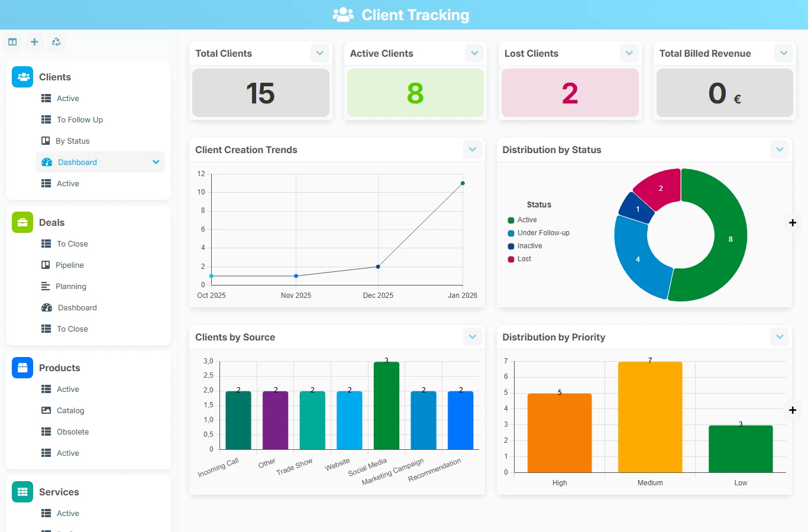808x532 pixels.
Task: Click the Total Clients value 15
Action: pos(260,93)
